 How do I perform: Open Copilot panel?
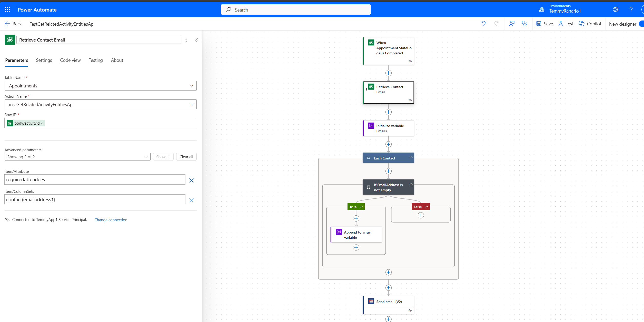(x=590, y=24)
